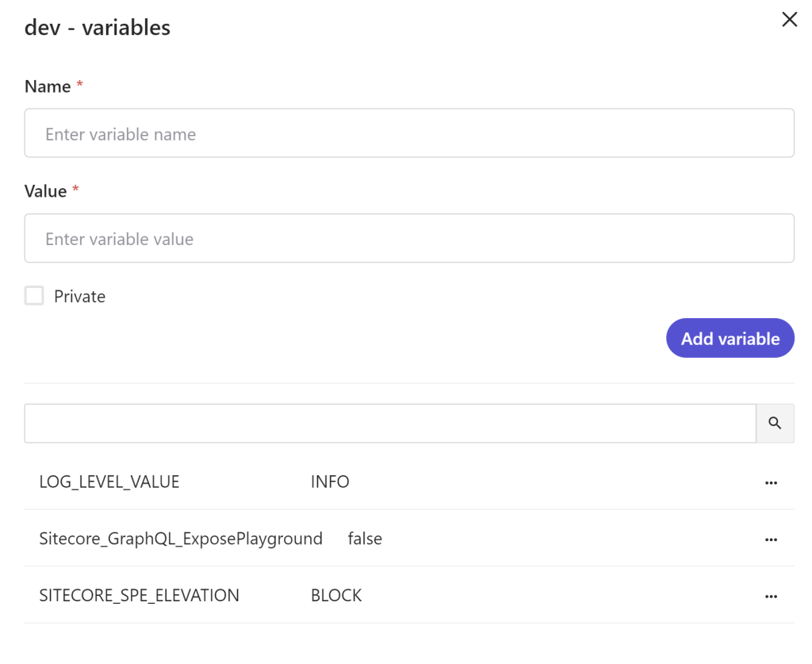Select the LOG_LEVEL_VALUE variable name
The width and height of the screenshot is (812, 664).
(109, 482)
